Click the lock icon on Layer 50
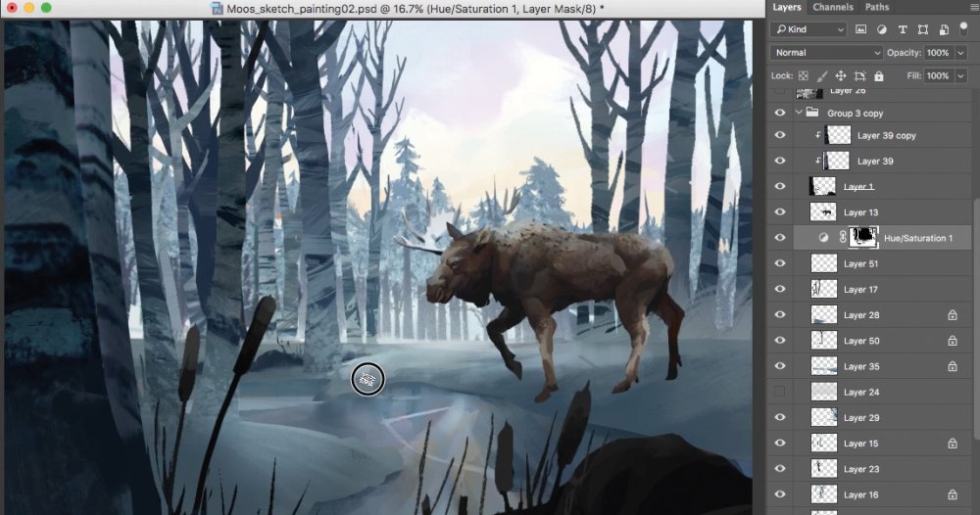This screenshot has height=515, width=980. click(x=952, y=341)
